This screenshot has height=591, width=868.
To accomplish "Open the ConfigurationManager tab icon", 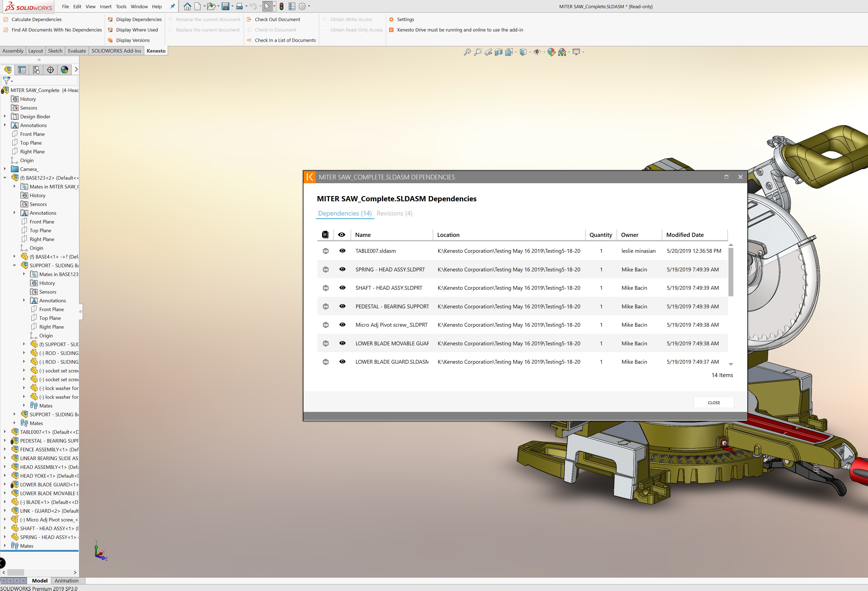I will tap(36, 70).
